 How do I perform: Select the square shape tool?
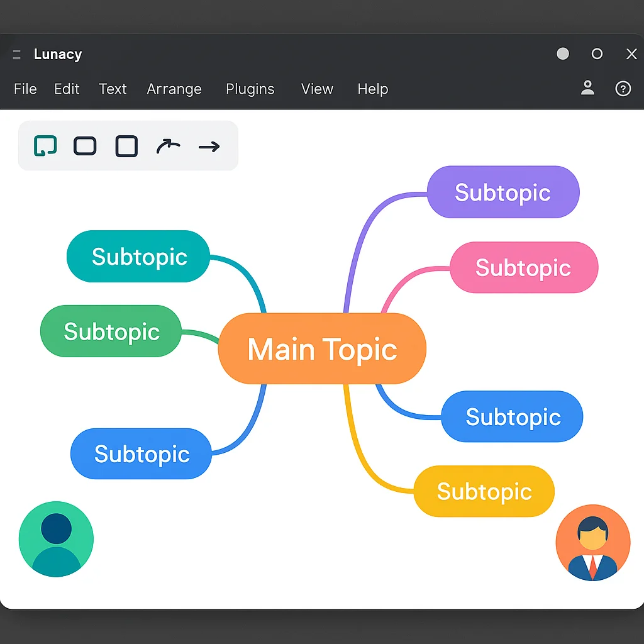click(x=126, y=146)
